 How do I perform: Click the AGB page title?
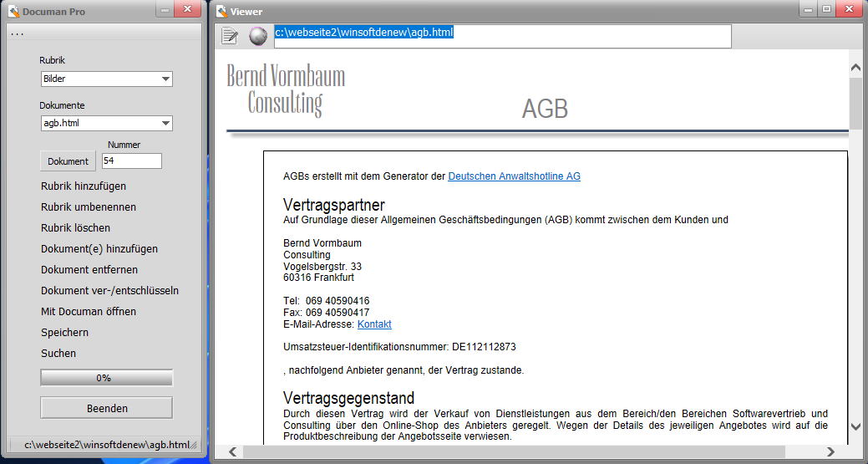545,109
